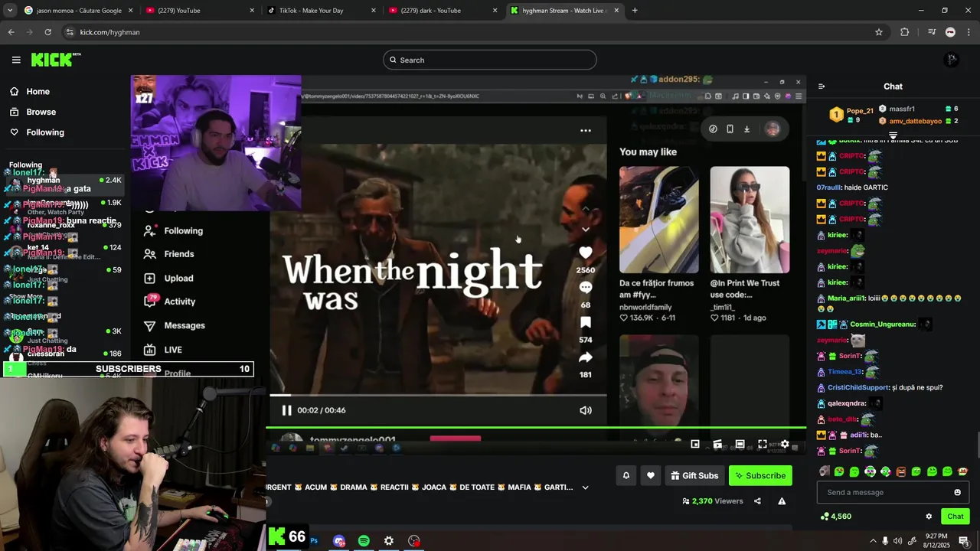Open Windows notification center
This screenshot has height=551, width=980.
point(964,541)
